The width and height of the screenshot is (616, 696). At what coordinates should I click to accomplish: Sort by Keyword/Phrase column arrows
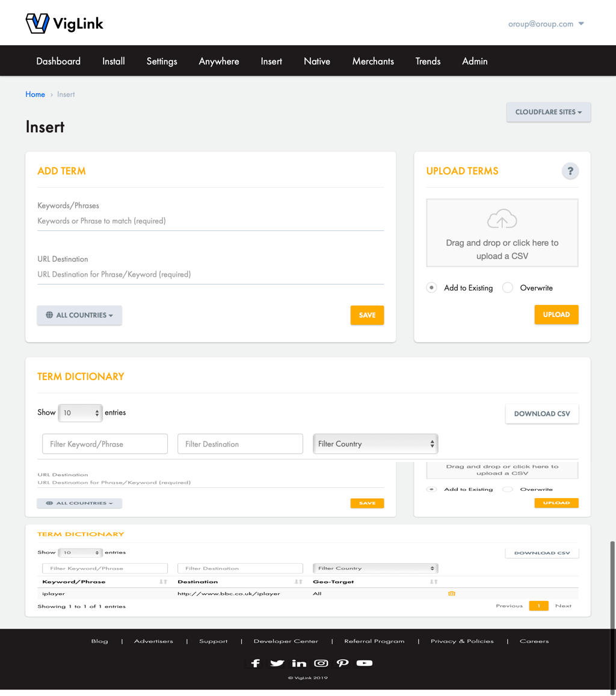pyautogui.click(x=163, y=582)
